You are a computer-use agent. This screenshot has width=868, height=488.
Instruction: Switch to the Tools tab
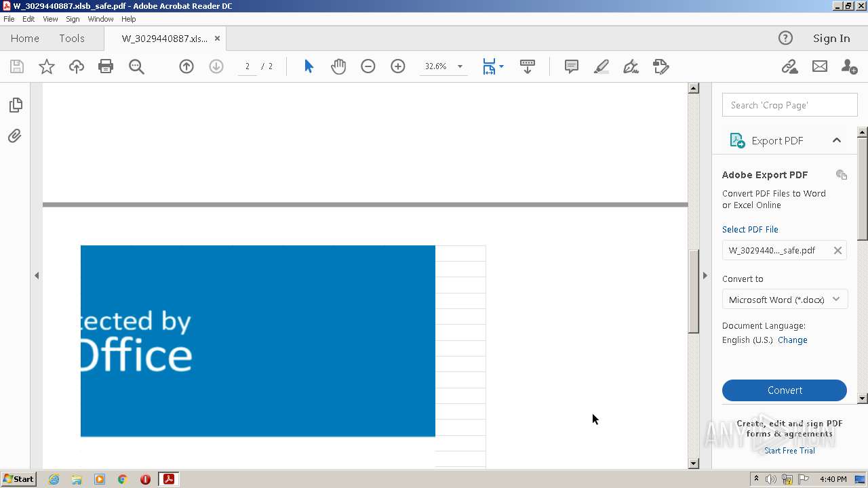coord(72,38)
